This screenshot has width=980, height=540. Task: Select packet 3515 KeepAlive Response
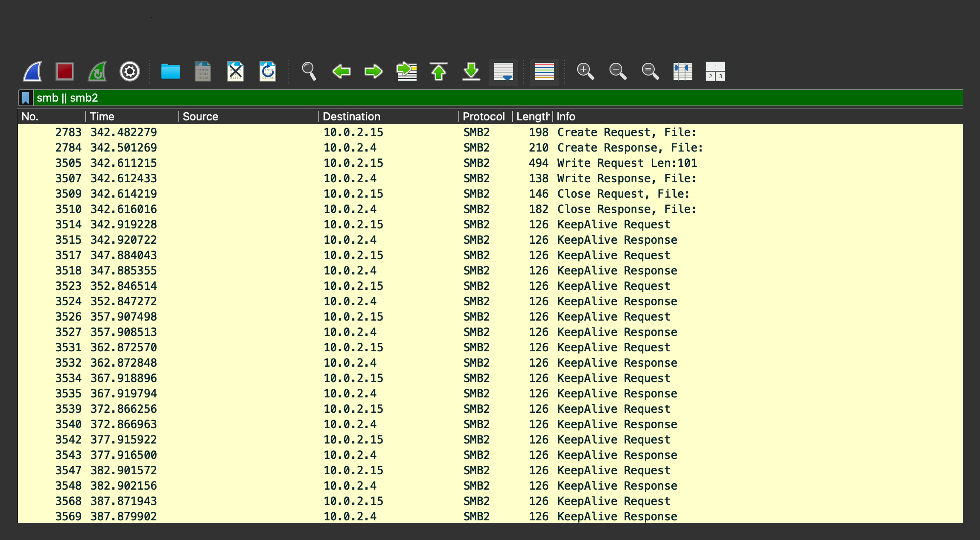click(x=490, y=240)
